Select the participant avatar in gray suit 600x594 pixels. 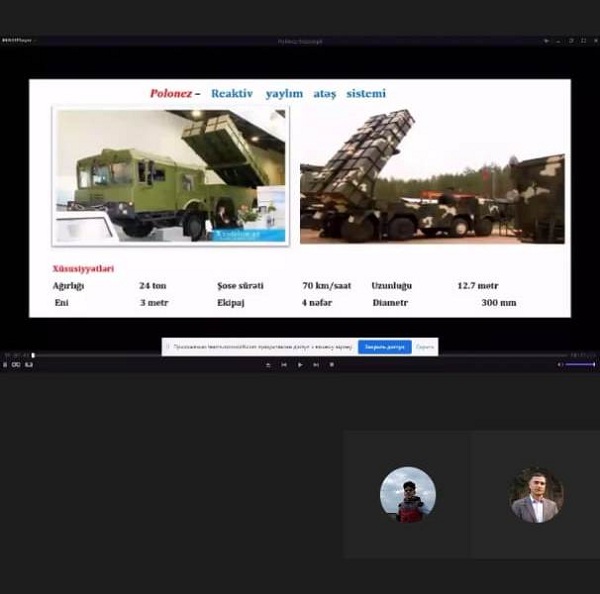[x=536, y=494]
